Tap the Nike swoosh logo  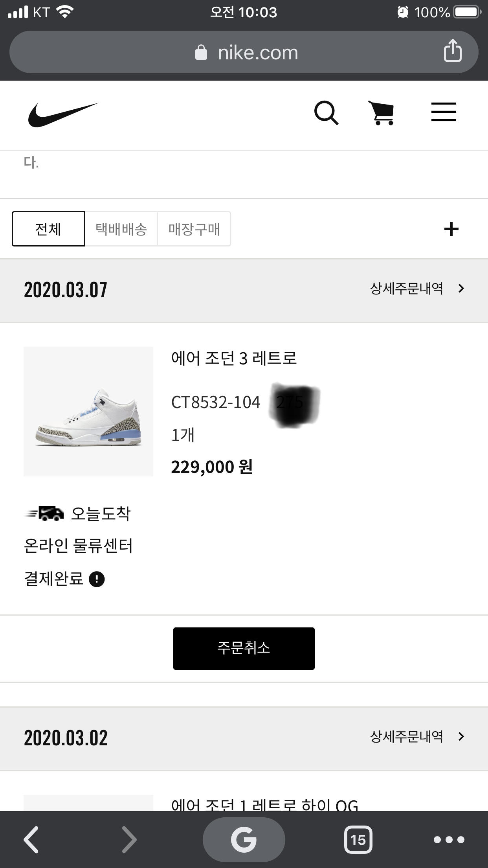(x=63, y=114)
